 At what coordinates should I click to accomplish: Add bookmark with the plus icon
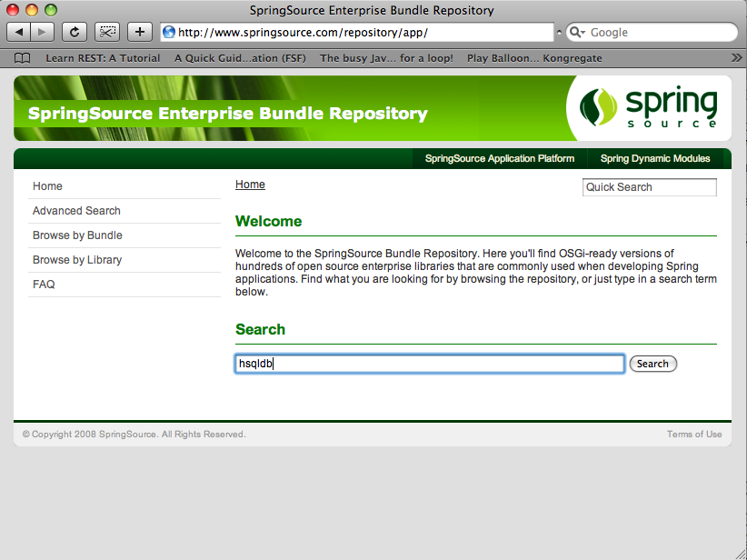click(x=140, y=33)
